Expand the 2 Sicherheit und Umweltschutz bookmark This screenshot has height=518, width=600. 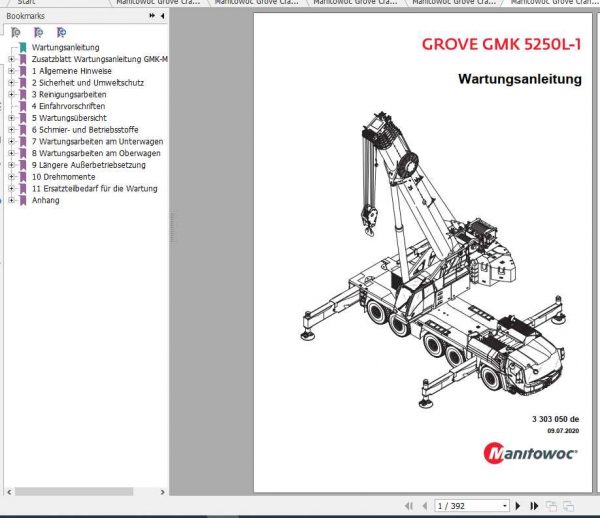point(11,83)
